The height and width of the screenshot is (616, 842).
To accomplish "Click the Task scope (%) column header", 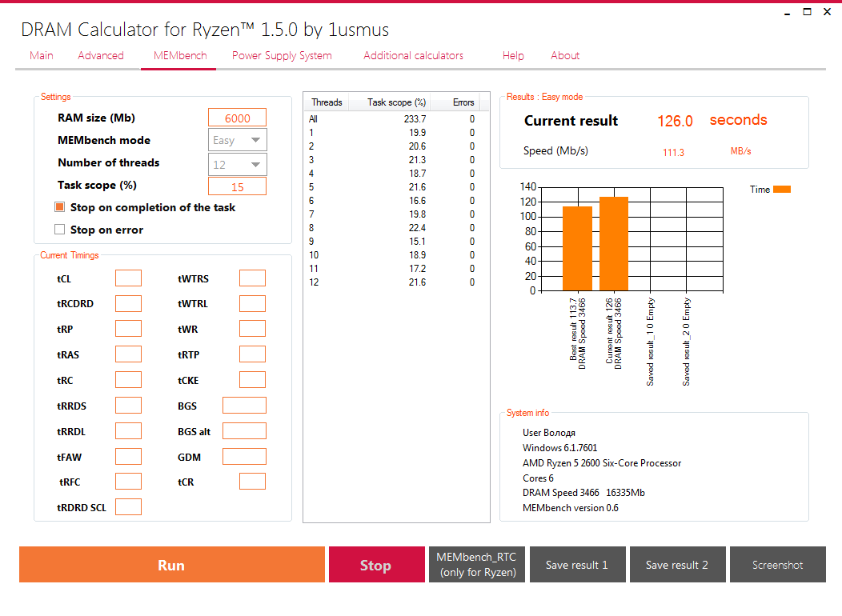I will pos(391,102).
